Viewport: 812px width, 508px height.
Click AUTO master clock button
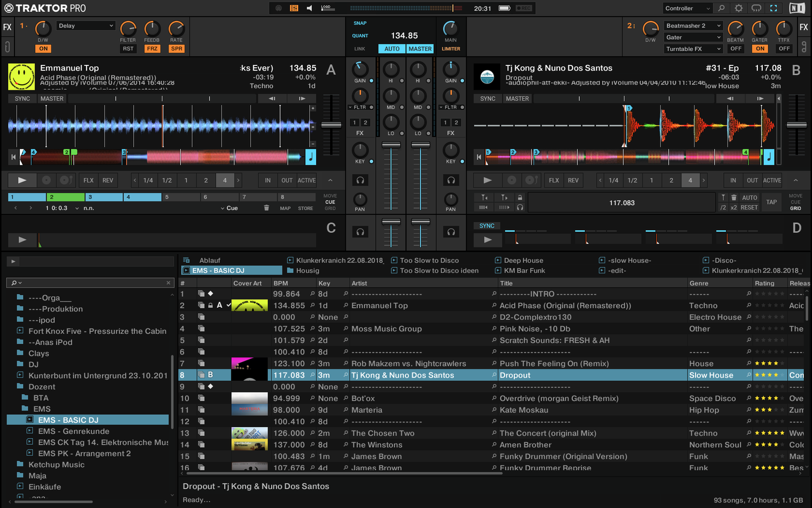[x=392, y=49]
